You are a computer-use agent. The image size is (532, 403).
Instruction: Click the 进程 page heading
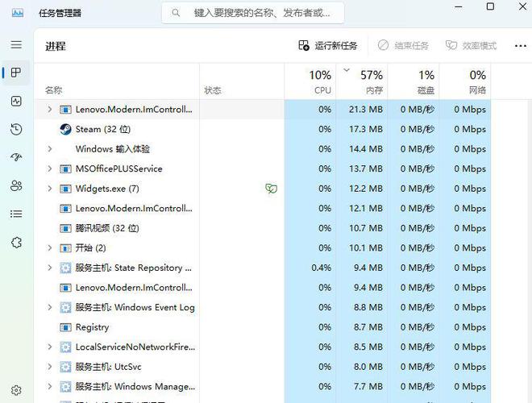56,46
